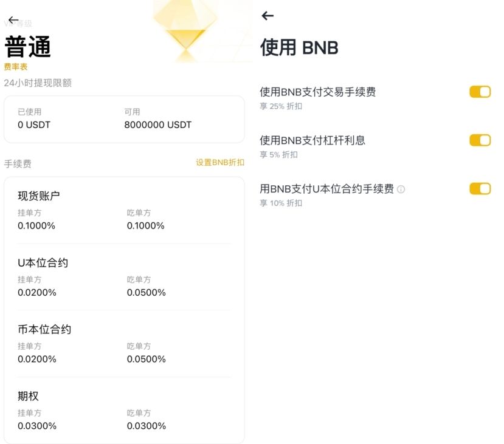504x444 pixels.
Task: Tap the 使用 BNB page title
Action: point(299,47)
